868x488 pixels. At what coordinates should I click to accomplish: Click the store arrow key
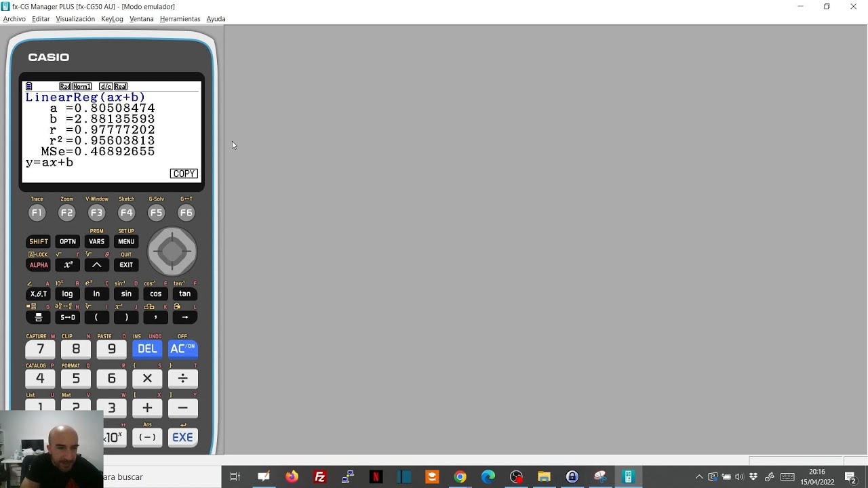coord(185,317)
